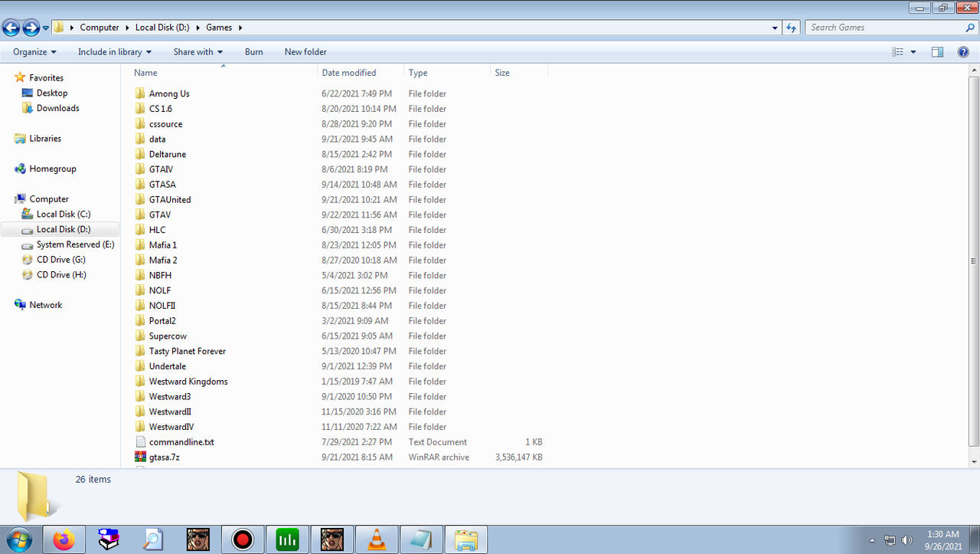The image size is (980, 554).
Task: Select Libraries in navigation pane
Action: pos(45,139)
